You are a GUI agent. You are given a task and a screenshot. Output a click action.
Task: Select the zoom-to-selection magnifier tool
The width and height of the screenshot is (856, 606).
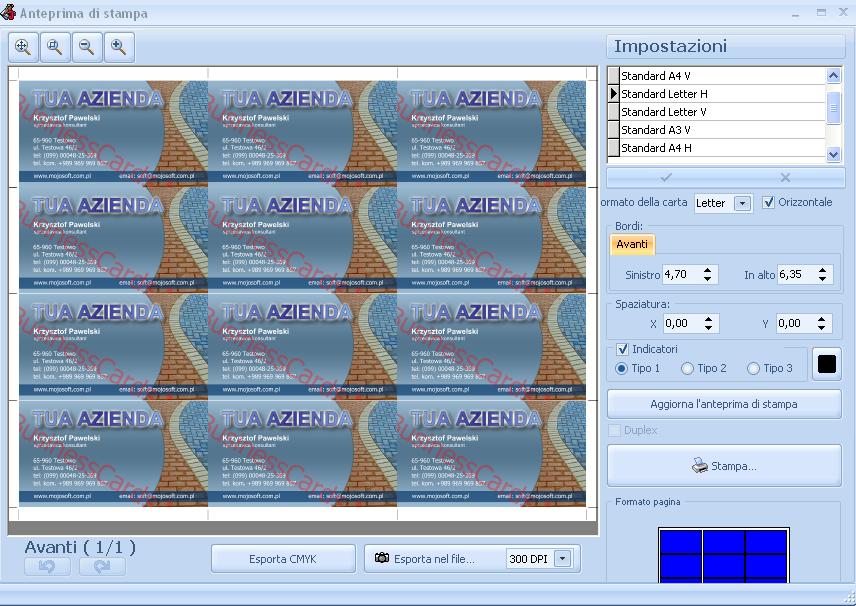(x=55, y=47)
